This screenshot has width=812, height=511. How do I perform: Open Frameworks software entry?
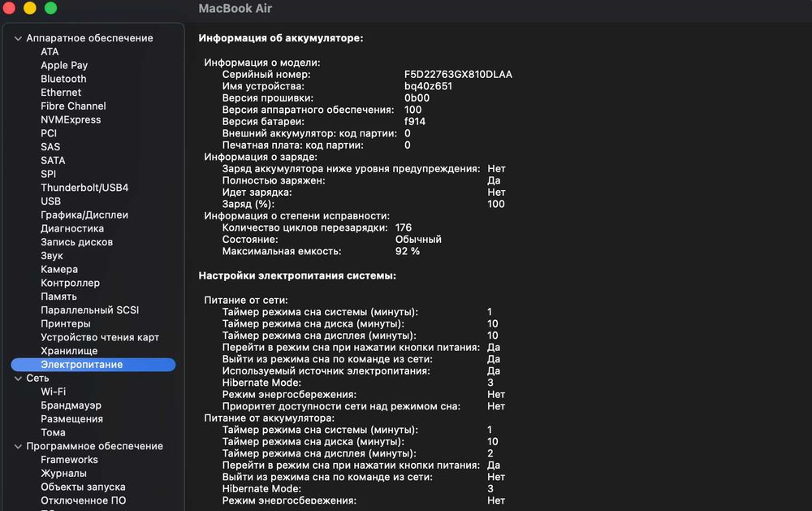point(69,460)
